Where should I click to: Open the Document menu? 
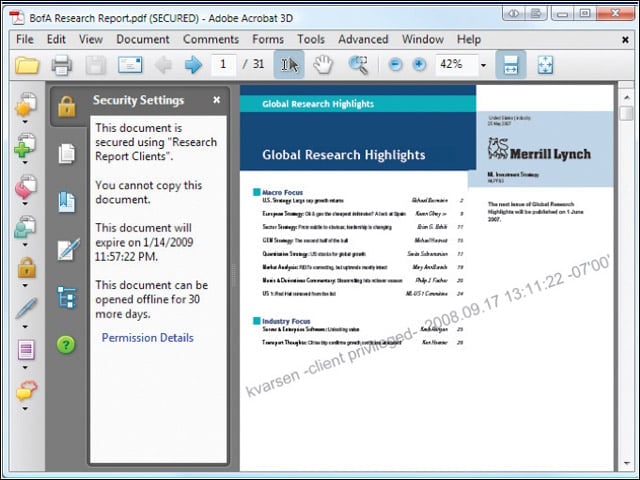pyautogui.click(x=143, y=40)
